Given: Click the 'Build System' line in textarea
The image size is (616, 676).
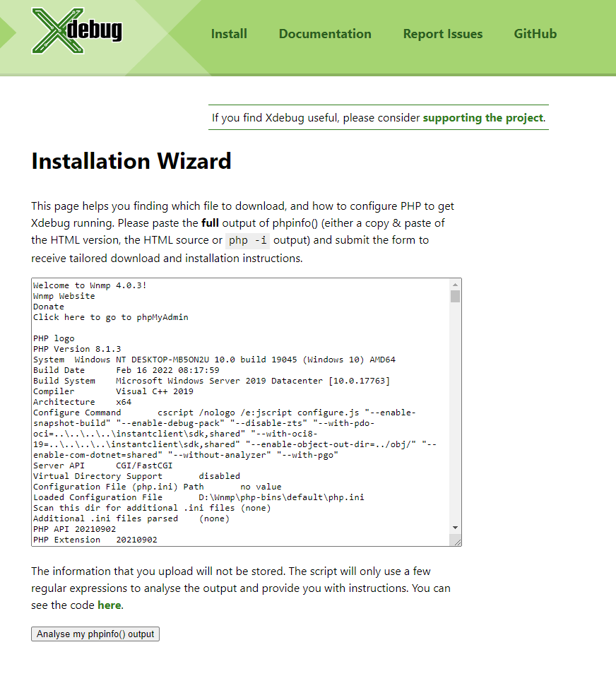Looking at the screenshot, I should pyautogui.click(x=212, y=381).
